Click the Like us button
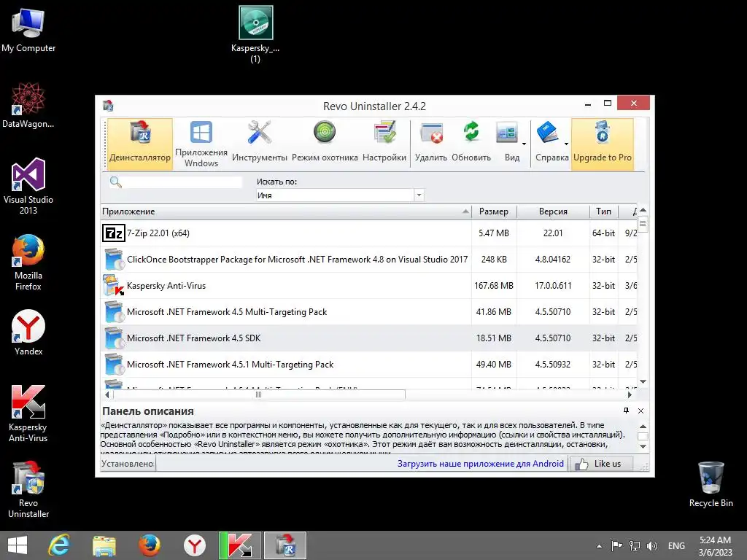This screenshot has height=560, width=747. pos(601,464)
